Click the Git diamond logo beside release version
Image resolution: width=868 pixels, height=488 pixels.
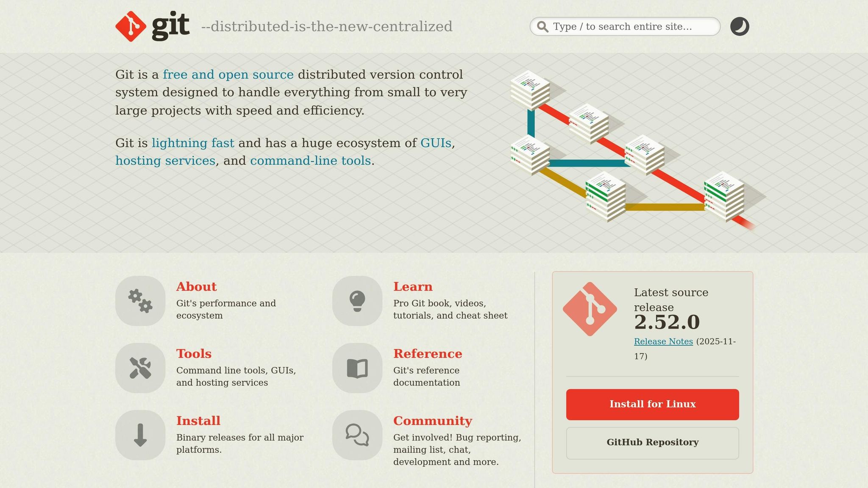click(x=590, y=309)
